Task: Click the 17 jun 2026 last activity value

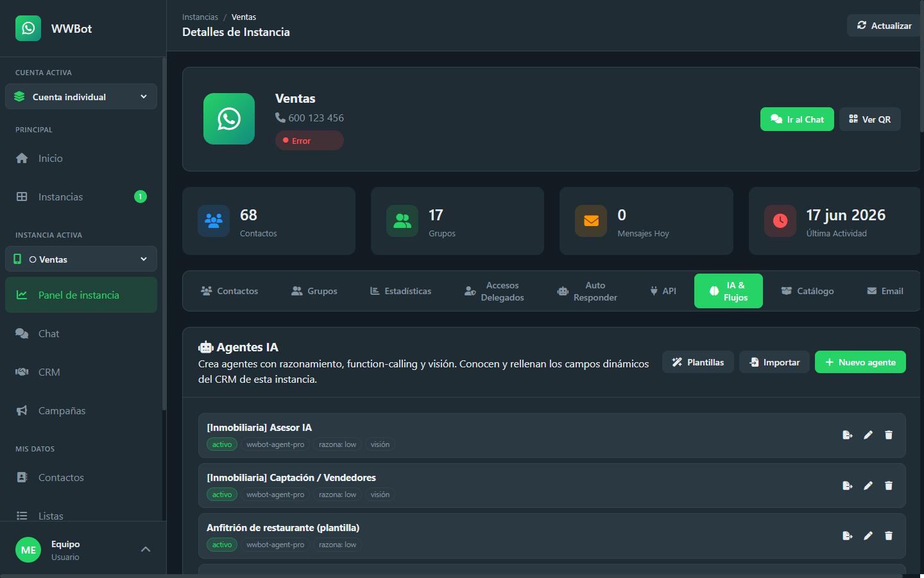Action: point(846,215)
